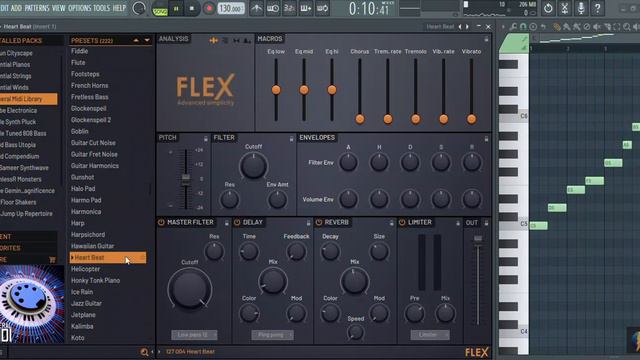Stop playback with the stop button
The height and width of the screenshot is (360, 640).
coord(192,9)
